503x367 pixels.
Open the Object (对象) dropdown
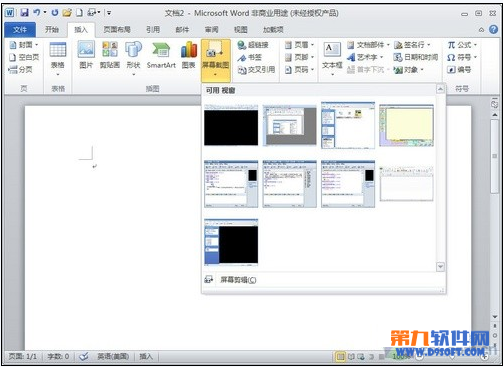408,70
